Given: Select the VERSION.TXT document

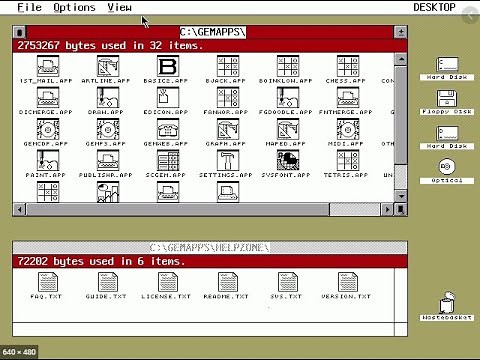Looking at the screenshot, I should 348,282.
